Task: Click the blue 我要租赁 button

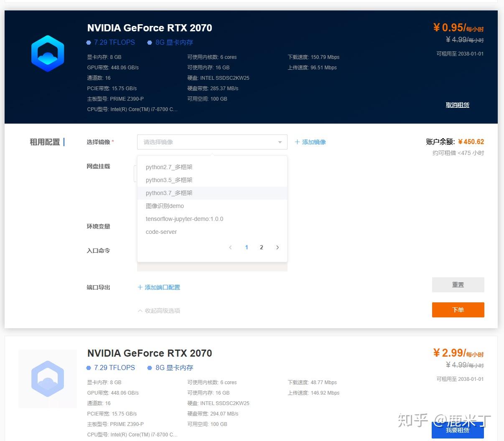Action: [458, 430]
